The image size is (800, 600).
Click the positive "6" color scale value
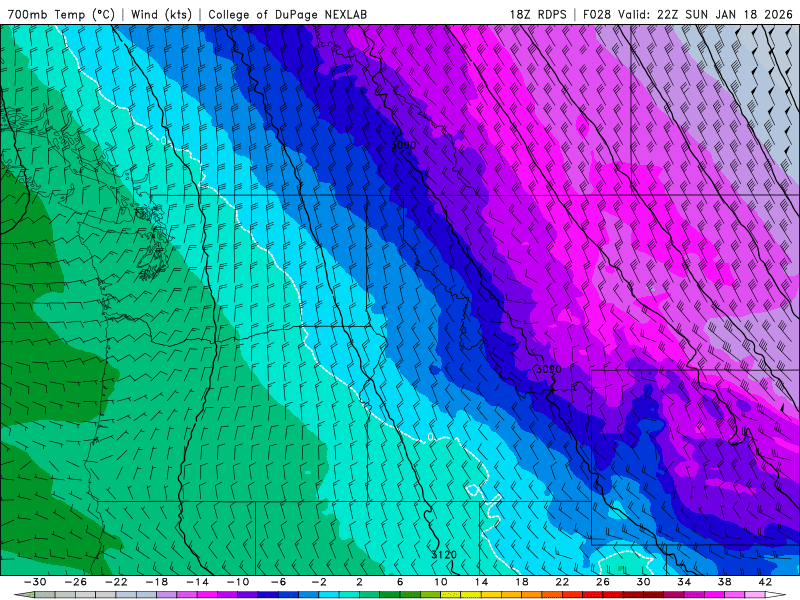pos(400,582)
